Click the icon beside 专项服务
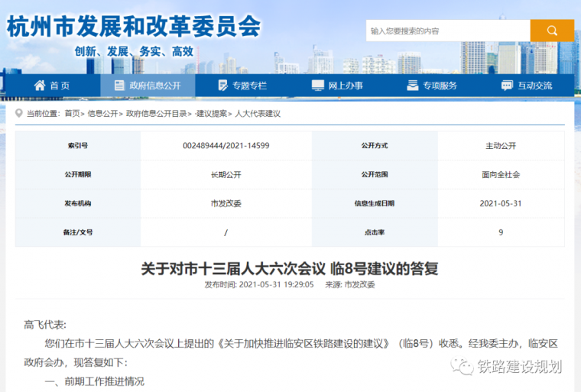Image resolution: width=581 pixels, height=392 pixels. click(411, 86)
